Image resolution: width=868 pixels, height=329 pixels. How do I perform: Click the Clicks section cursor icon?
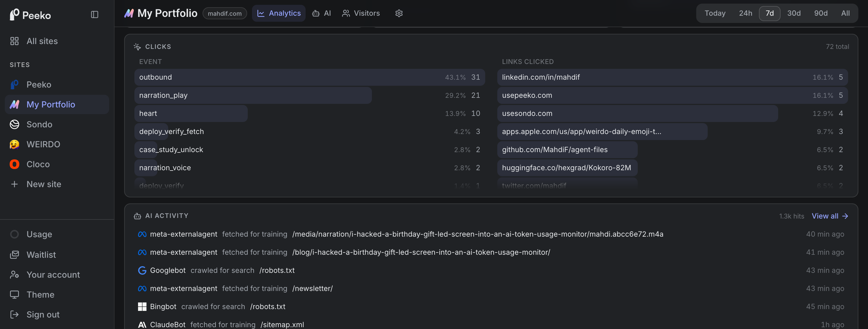[x=137, y=46]
